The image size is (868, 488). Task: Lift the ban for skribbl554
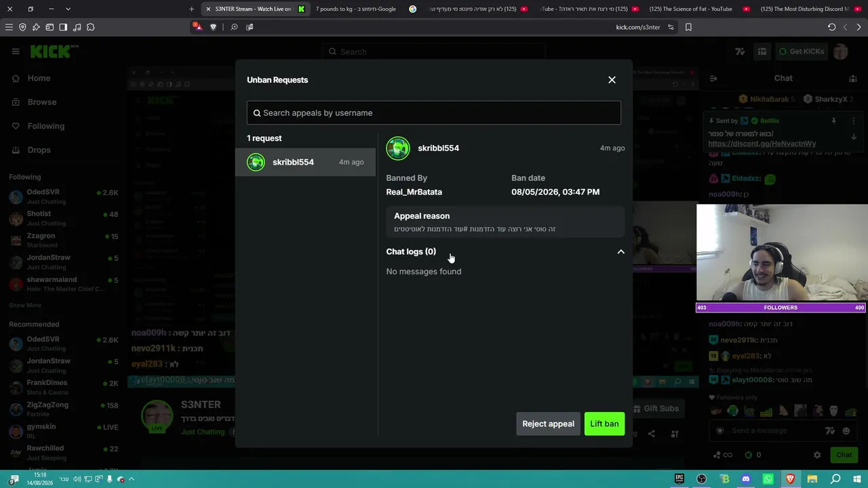coord(604,424)
